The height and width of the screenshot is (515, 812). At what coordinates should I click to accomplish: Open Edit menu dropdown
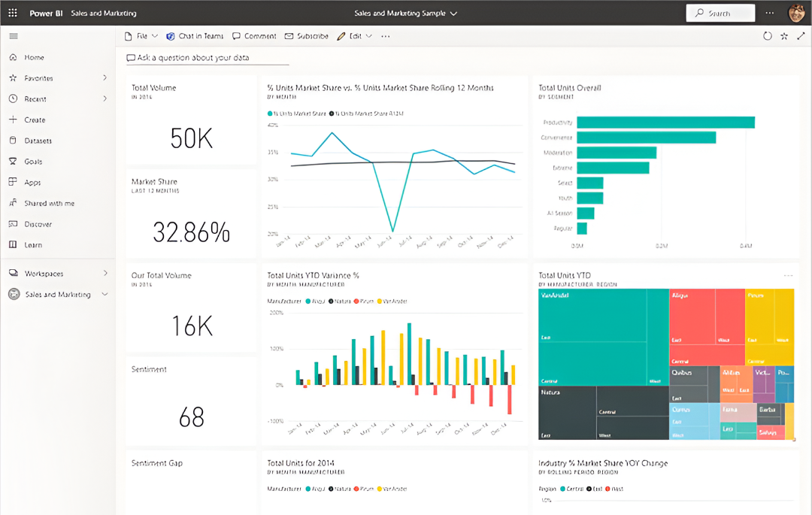(354, 36)
